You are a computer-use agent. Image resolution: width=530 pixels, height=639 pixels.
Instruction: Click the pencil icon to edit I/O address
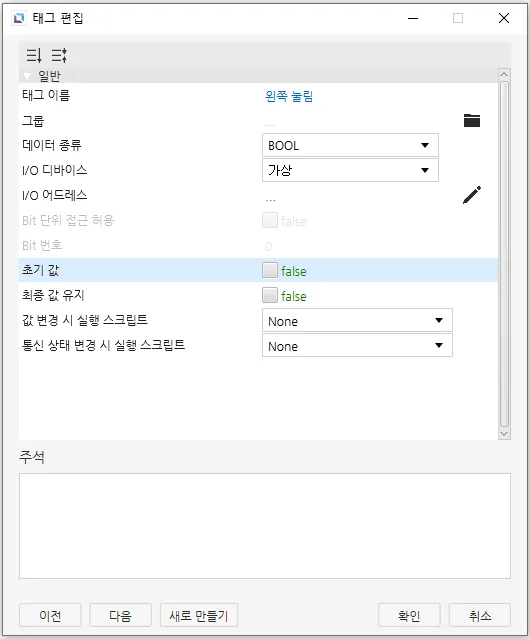[x=472, y=195]
